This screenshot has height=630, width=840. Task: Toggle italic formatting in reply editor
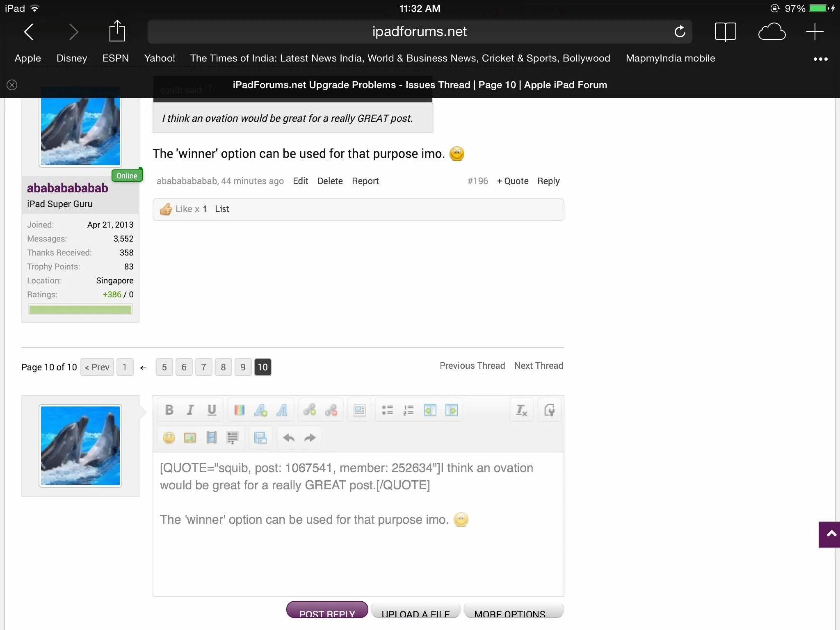click(x=190, y=410)
